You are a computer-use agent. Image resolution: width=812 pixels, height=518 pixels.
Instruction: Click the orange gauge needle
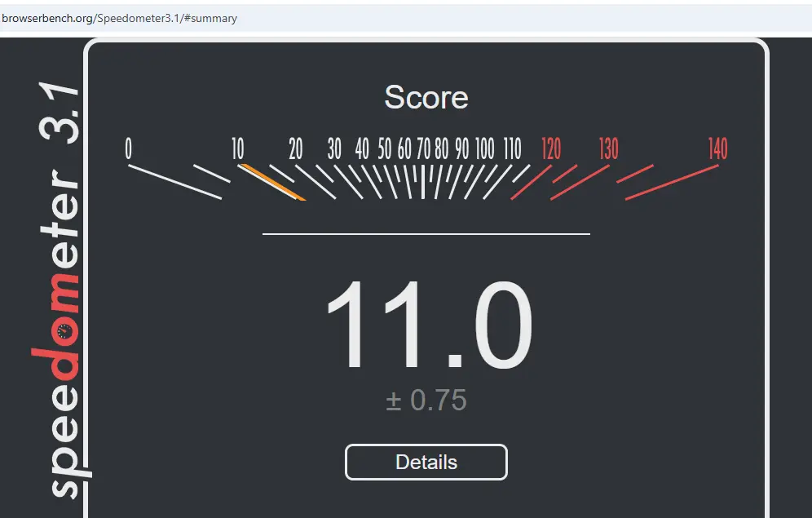pos(273,183)
